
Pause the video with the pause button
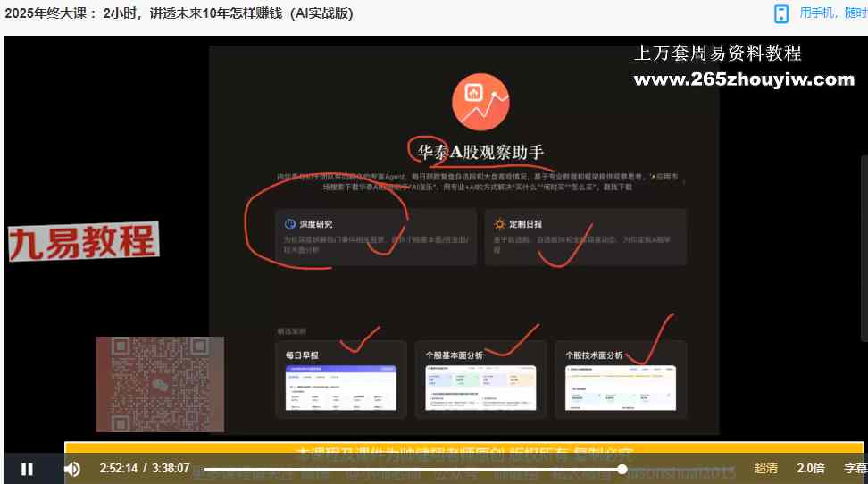[x=27, y=469]
